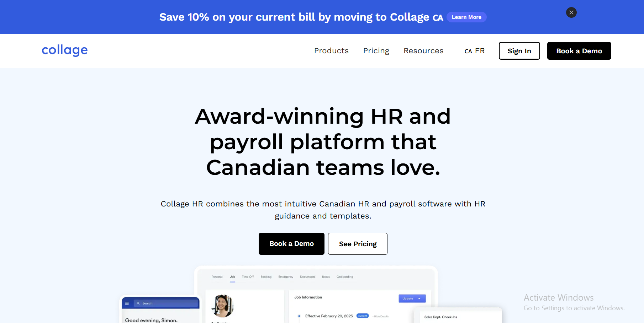Expand the Resources menu
Screen dimensions: 644x323
[x=423, y=51]
